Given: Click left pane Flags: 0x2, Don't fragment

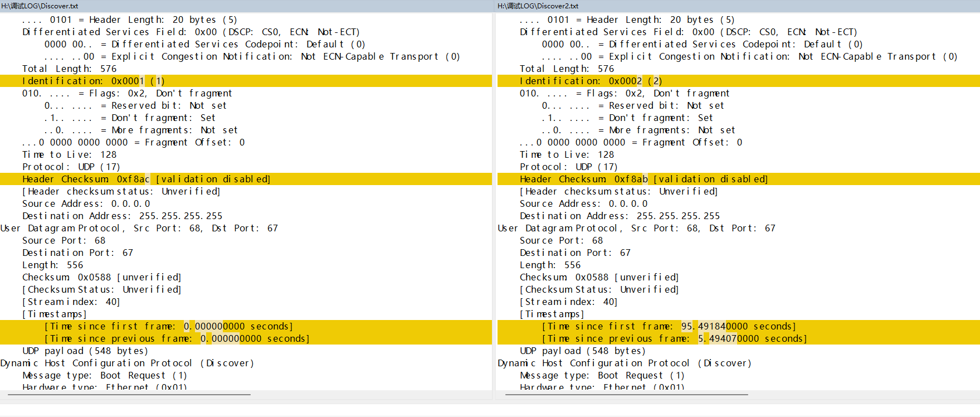Looking at the screenshot, I should coord(127,93).
